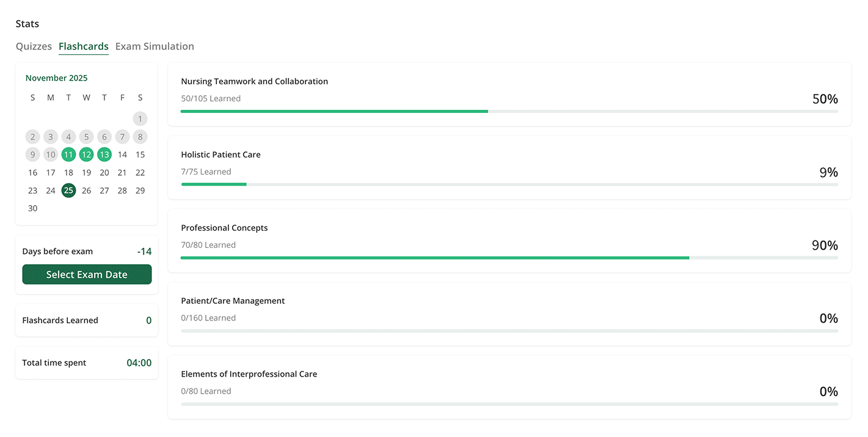Open Nursing Teamwork and Collaboration card
868x437 pixels.
(x=509, y=94)
